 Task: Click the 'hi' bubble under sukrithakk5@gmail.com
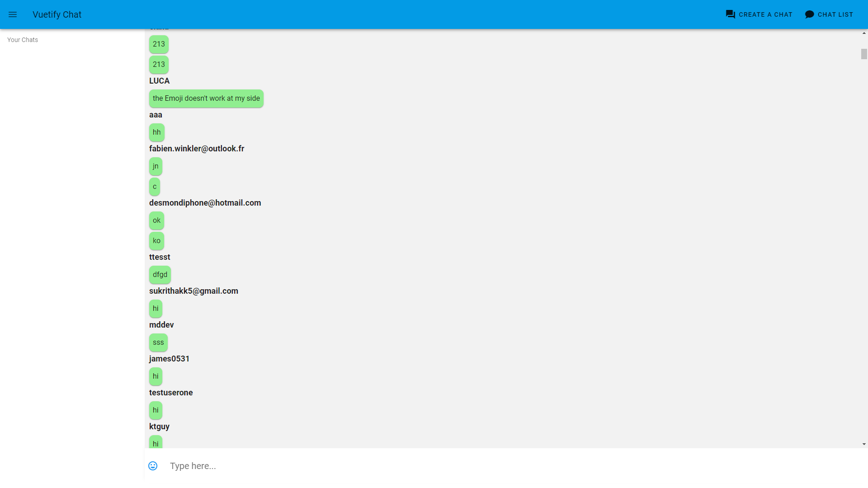click(x=156, y=309)
